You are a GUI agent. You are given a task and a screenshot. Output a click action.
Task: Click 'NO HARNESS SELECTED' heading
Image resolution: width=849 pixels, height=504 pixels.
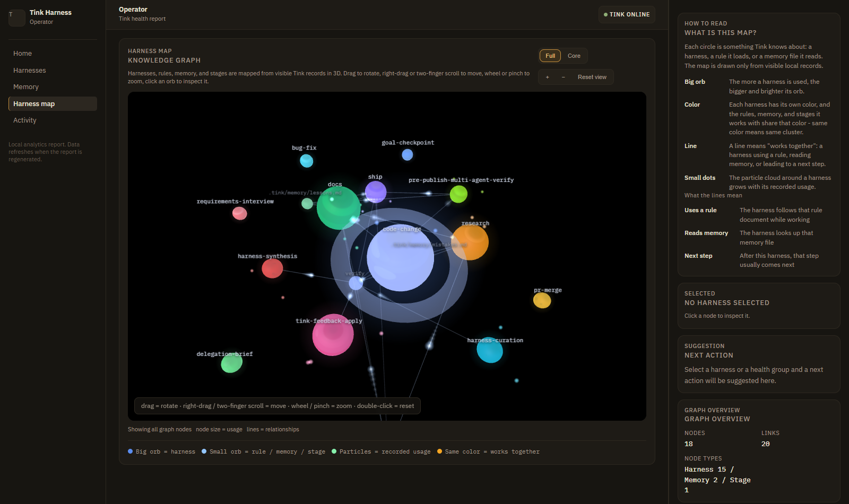click(x=727, y=303)
